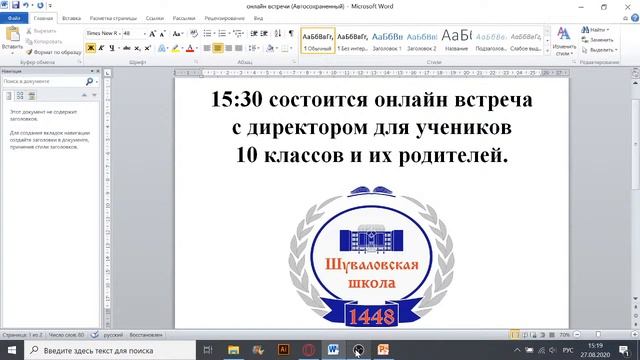This screenshot has height=360, width=640.
Task: Click the bulleted list icon
Action: point(208,33)
